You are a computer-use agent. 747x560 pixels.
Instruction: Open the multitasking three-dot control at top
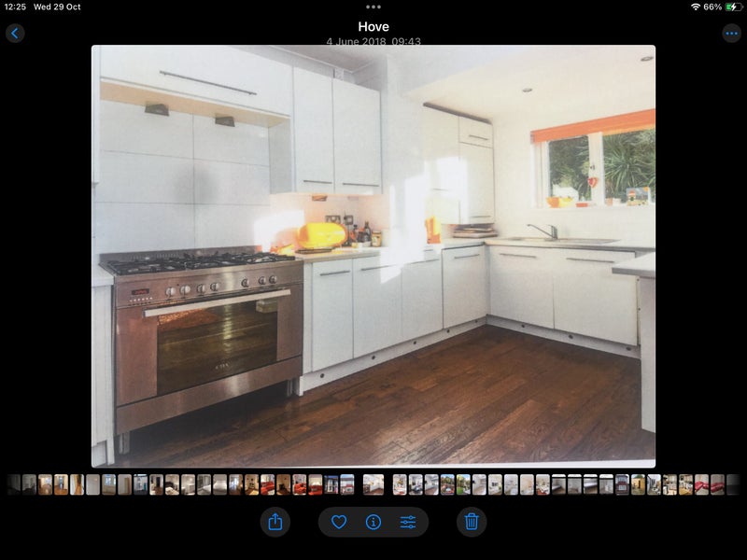click(x=373, y=7)
